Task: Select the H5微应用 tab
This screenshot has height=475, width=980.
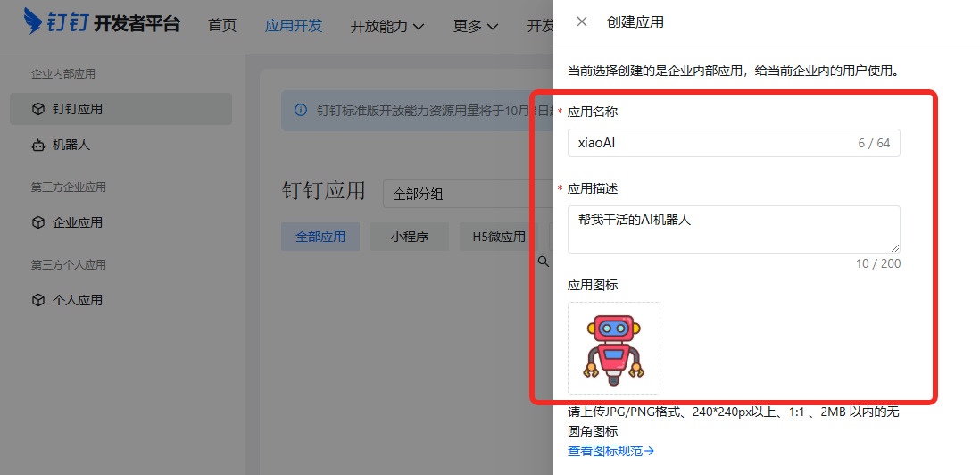Action: coord(499,237)
